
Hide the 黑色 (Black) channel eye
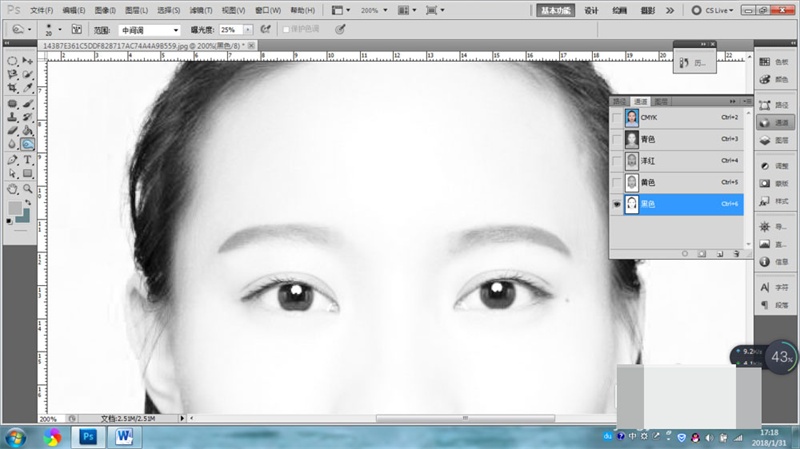[x=617, y=204]
